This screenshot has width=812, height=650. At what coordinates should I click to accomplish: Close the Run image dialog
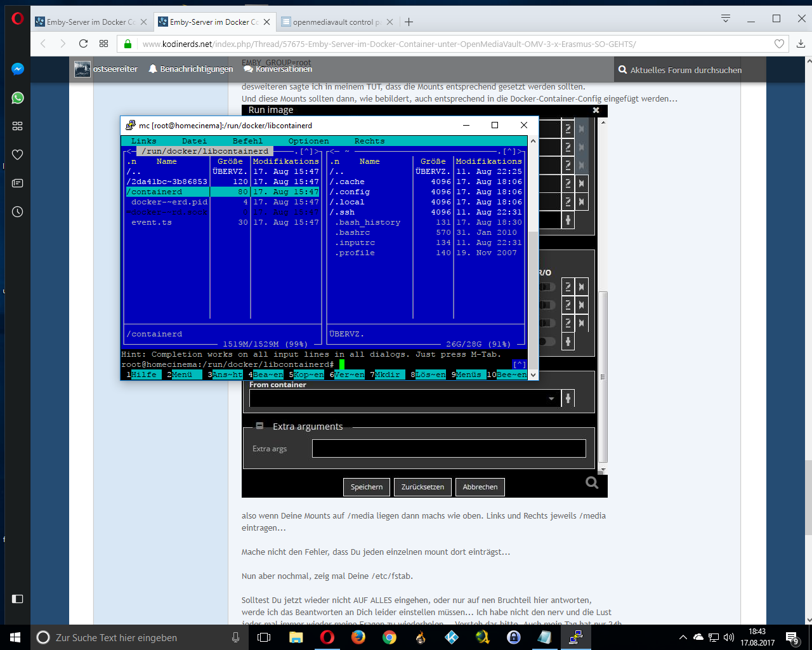(x=596, y=110)
